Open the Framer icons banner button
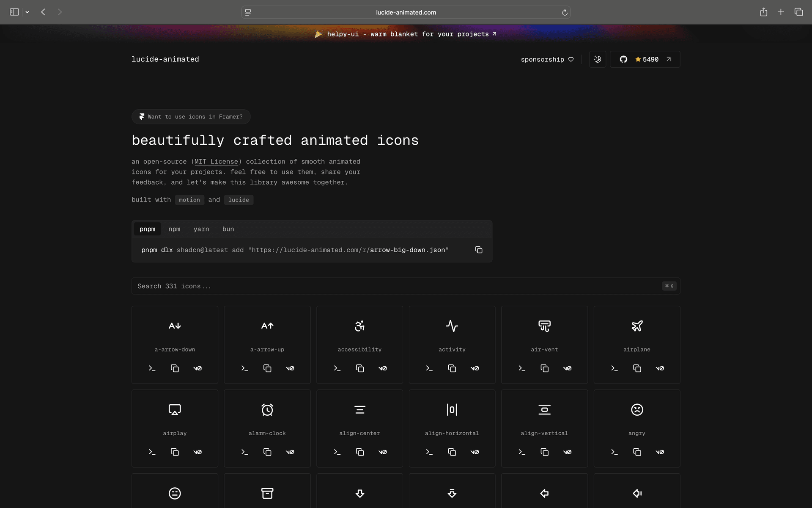The height and width of the screenshot is (508, 812). 191,117
